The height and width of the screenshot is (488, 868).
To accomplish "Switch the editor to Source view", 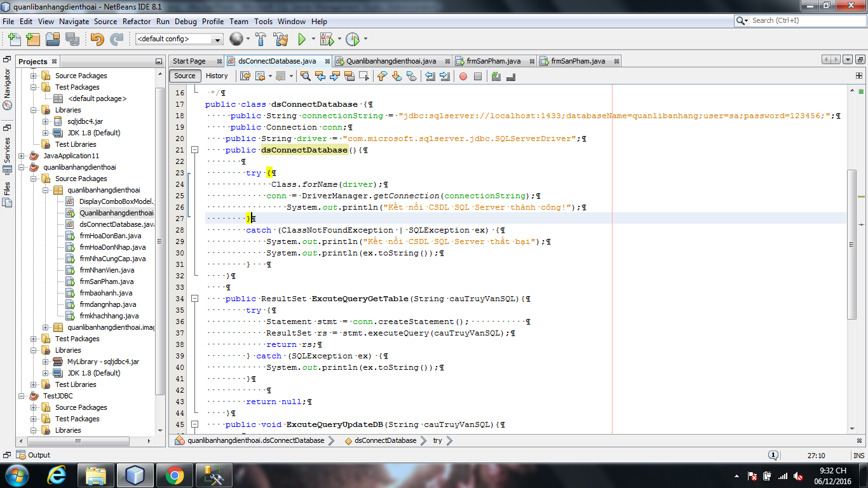I will point(185,76).
